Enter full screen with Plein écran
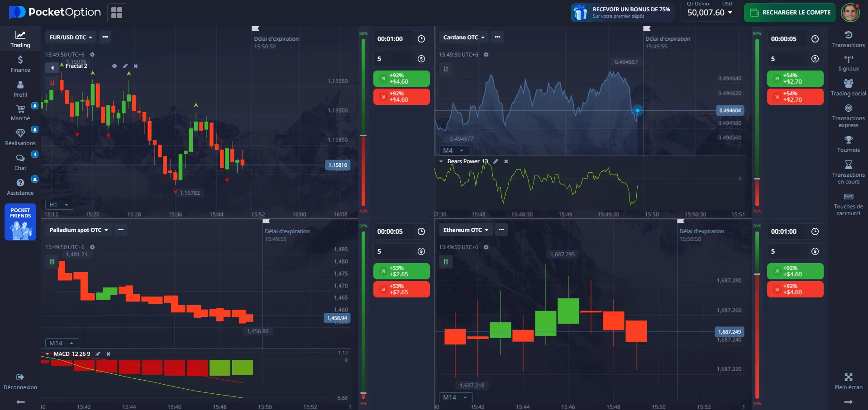 click(848, 377)
